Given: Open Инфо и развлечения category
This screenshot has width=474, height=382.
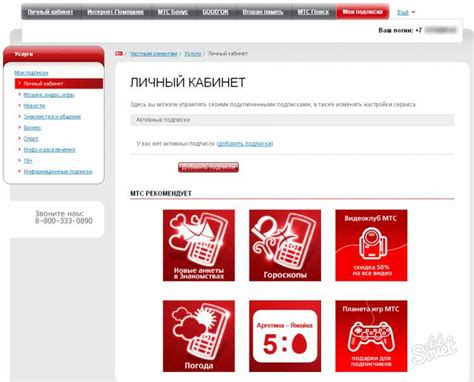Looking at the screenshot, I should pyautogui.click(x=49, y=150).
